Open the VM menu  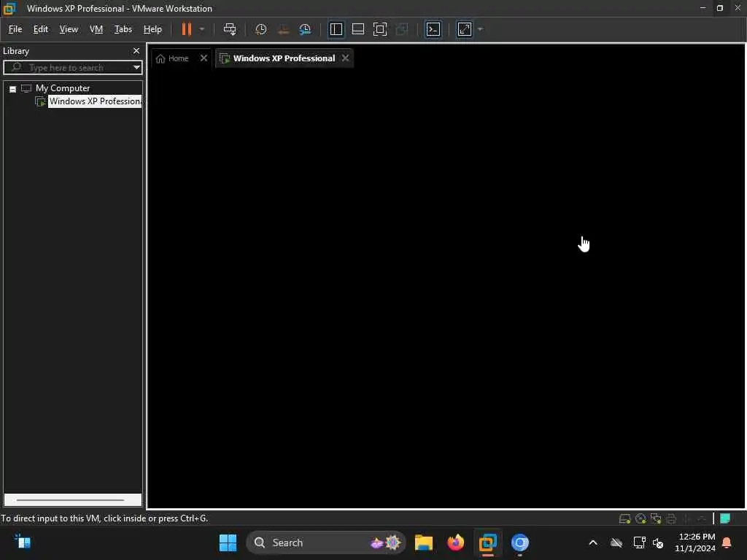coord(96,29)
